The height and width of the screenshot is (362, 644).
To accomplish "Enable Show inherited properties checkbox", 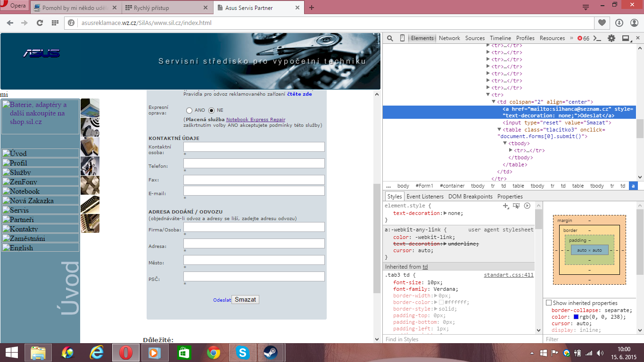I will [x=549, y=303].
